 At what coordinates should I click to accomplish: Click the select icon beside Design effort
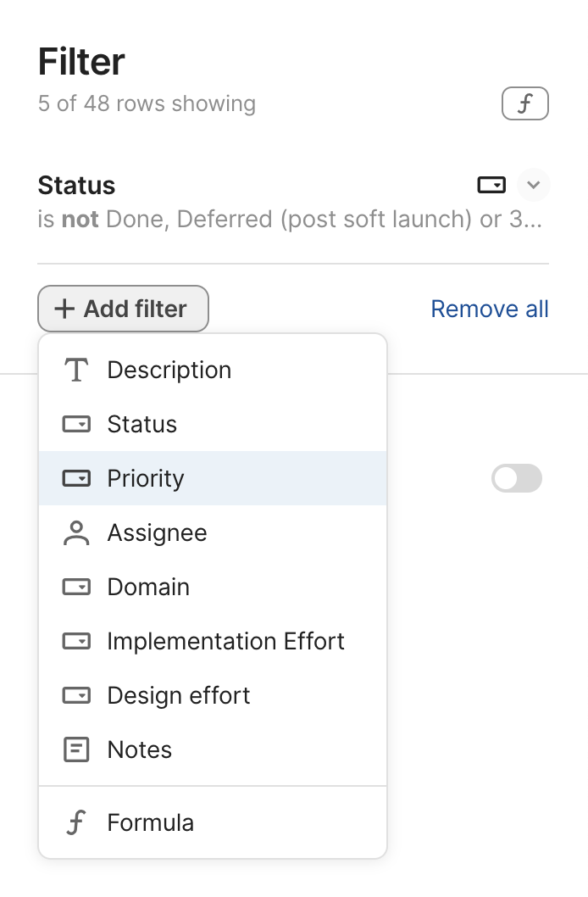[x=76, y=696]
